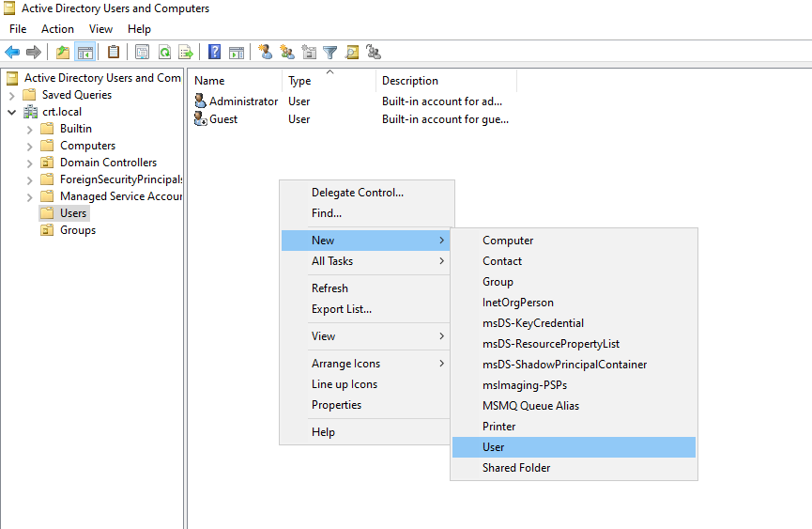Select msDS-ShadowPrincipalContainer entry
This screenshot has width=812, height=529.
pyautogui.click(x=574, y=365)
